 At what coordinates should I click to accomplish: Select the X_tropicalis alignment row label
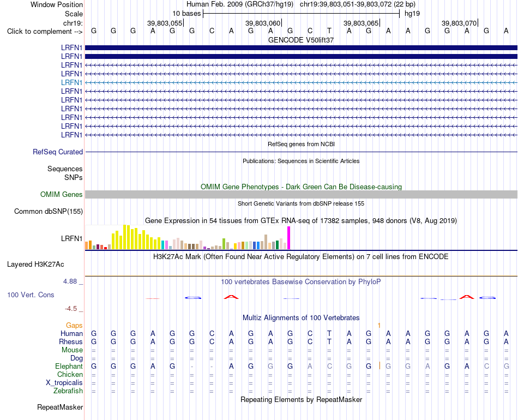tap(64, 383)
